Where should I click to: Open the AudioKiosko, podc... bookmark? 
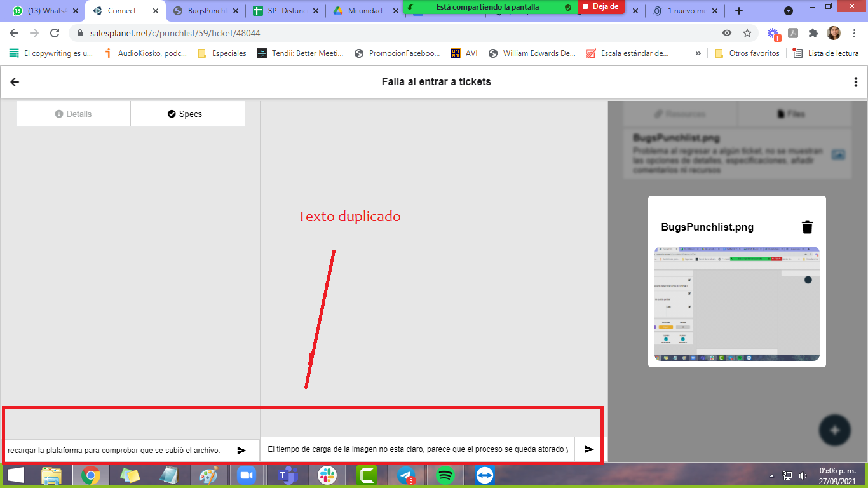[x=146, y=53]
